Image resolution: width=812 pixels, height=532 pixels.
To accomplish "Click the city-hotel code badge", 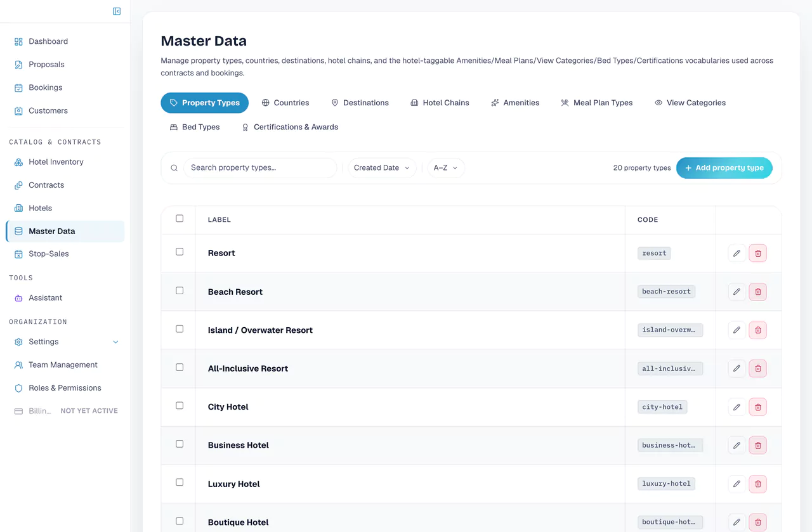I will [662, 407].
